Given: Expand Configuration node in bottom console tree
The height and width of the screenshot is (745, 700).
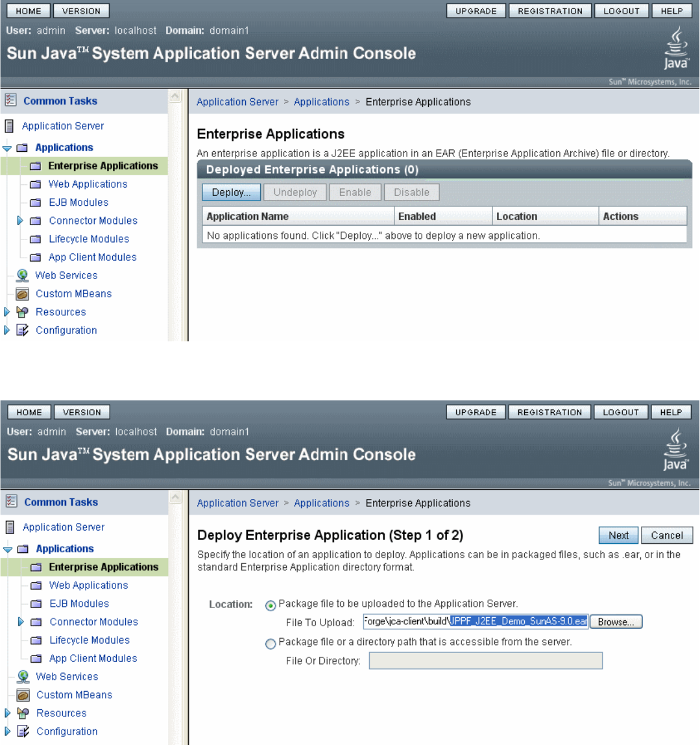Looking at the screenshot, I should coord(8,731).
